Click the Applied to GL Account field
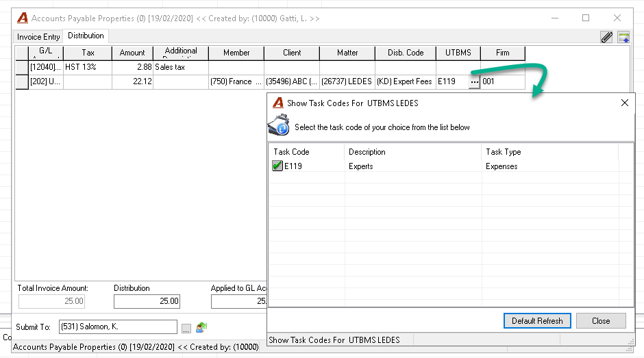 coord(239,301)
